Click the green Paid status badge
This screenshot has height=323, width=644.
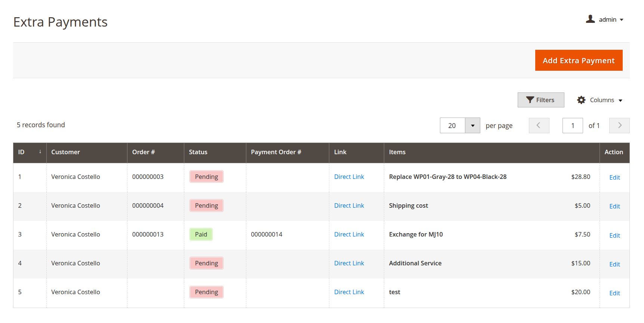[201, 234]
